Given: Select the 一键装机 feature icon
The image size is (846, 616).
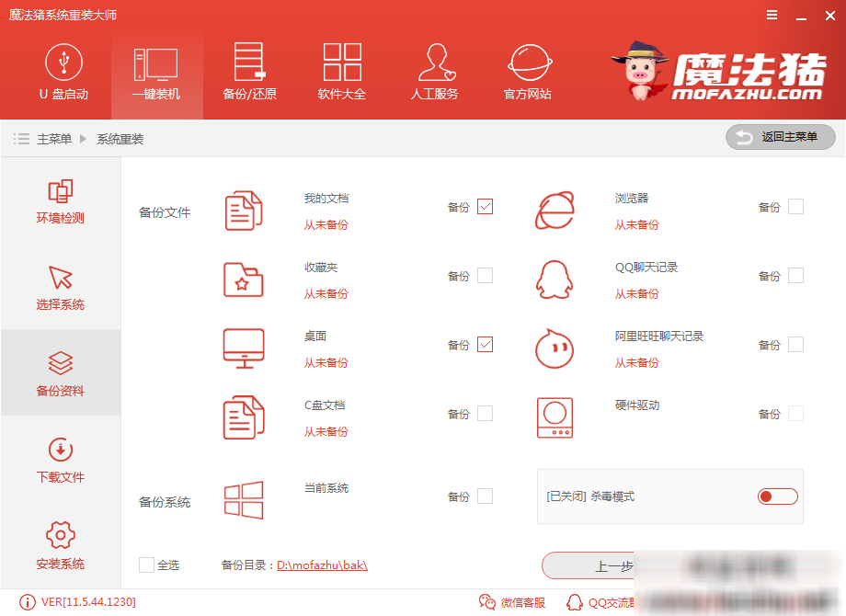Looking at the screenshot, I should (x=156, y=74).
